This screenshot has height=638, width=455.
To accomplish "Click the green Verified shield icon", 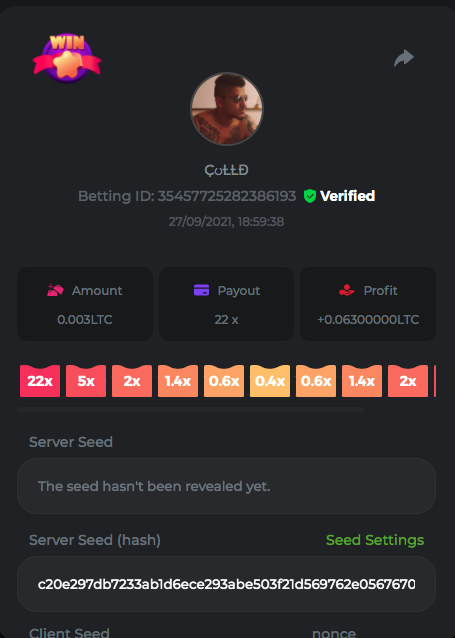I will 310,196.
